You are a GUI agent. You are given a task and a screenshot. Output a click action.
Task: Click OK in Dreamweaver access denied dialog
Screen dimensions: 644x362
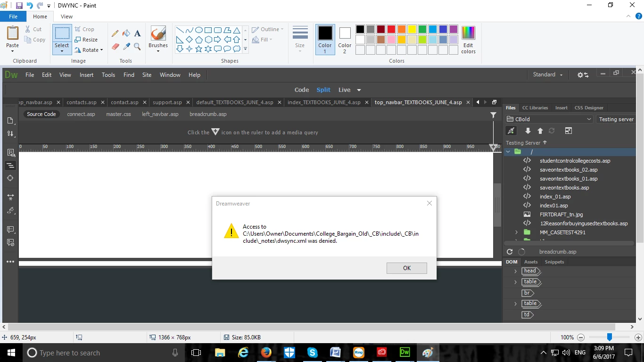407,268
